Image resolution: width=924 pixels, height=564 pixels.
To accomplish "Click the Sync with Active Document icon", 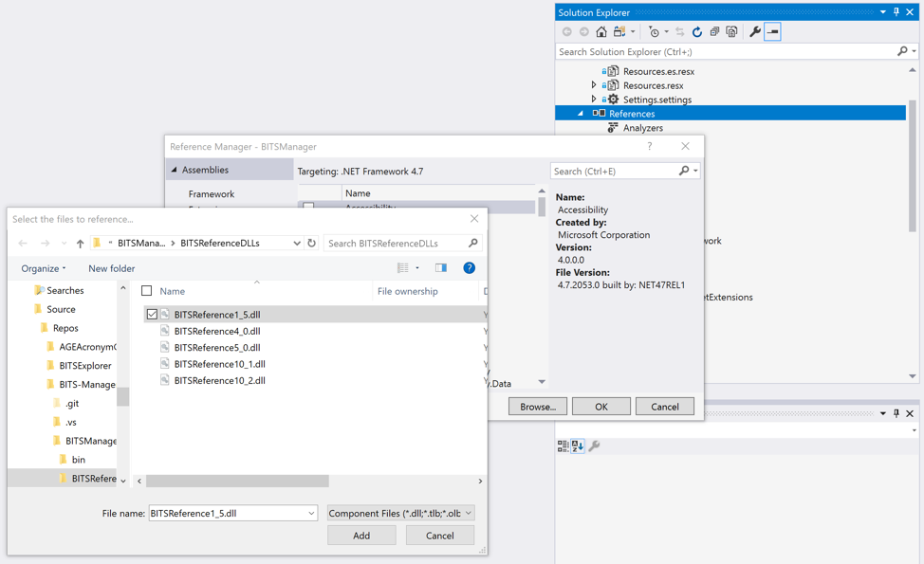I will [x=680, y=32].
